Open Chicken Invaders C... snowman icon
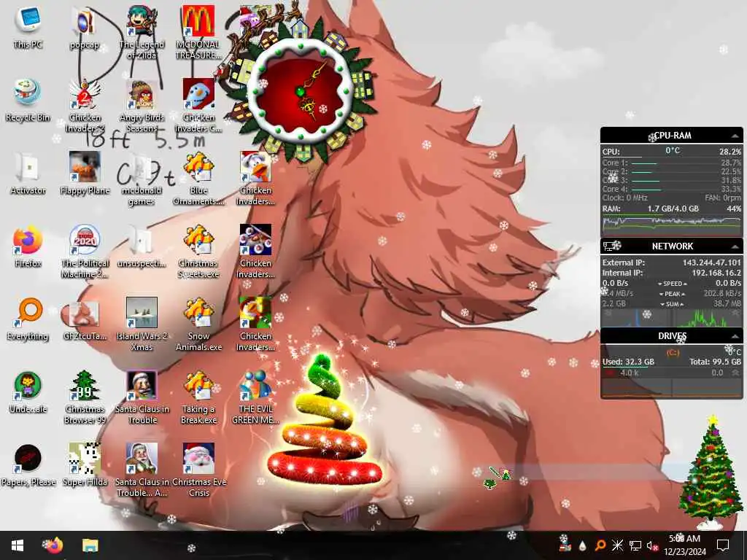The image size is (747, 560). (x=198, y=106)
